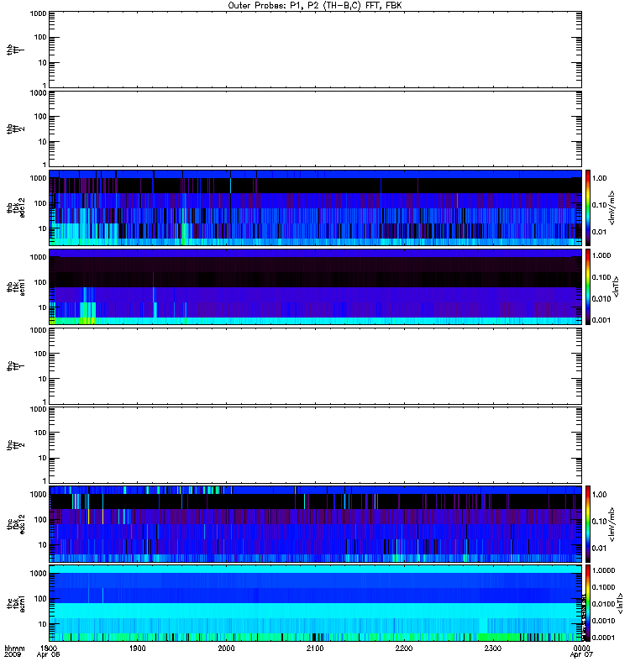Click '1.0000' on the thc scm1 colorbar
The height and width of the screenshot is (672, 630).
pos(603,570)
